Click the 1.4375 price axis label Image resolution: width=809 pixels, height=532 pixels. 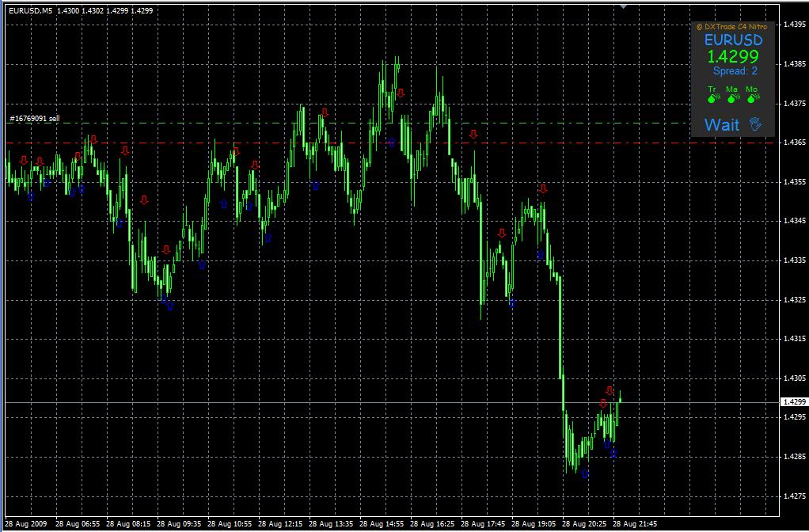795,103
